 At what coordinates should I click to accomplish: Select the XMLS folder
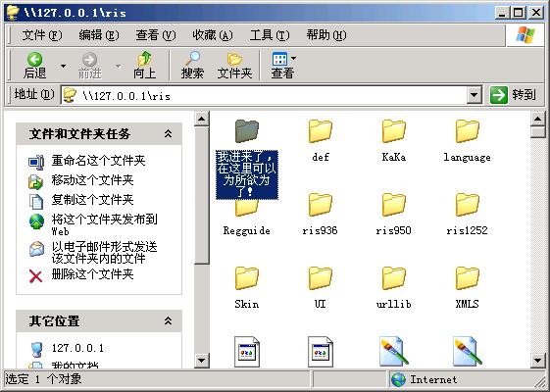point(467,287)
